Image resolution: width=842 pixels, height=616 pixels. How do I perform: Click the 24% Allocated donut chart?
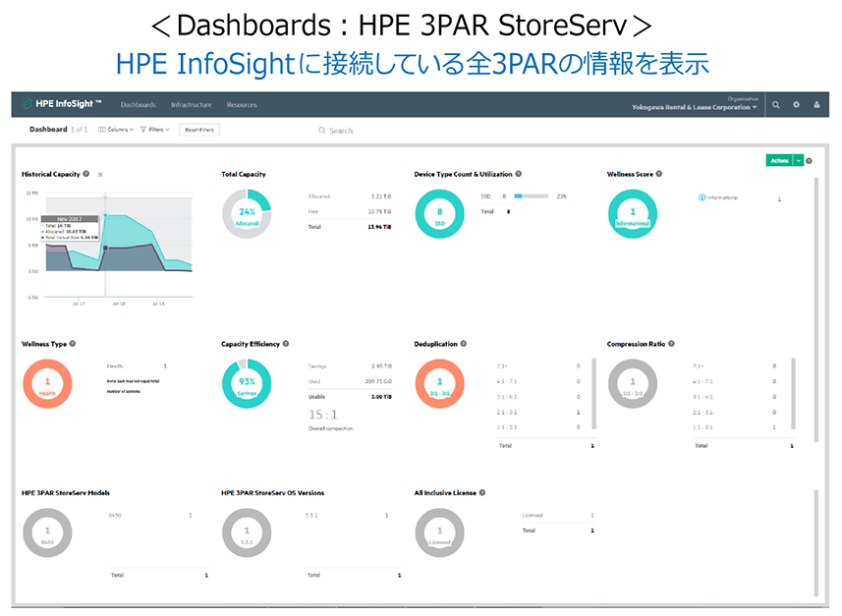247,214
